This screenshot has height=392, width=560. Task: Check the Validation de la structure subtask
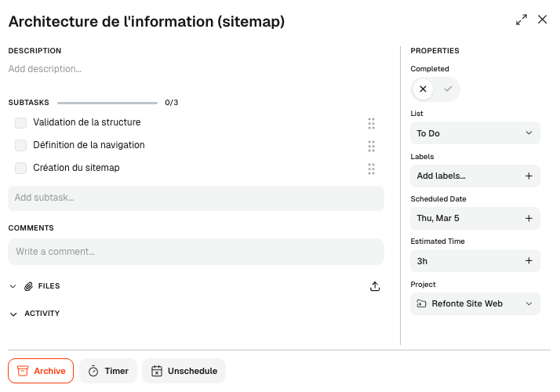[x=21, y=123]
